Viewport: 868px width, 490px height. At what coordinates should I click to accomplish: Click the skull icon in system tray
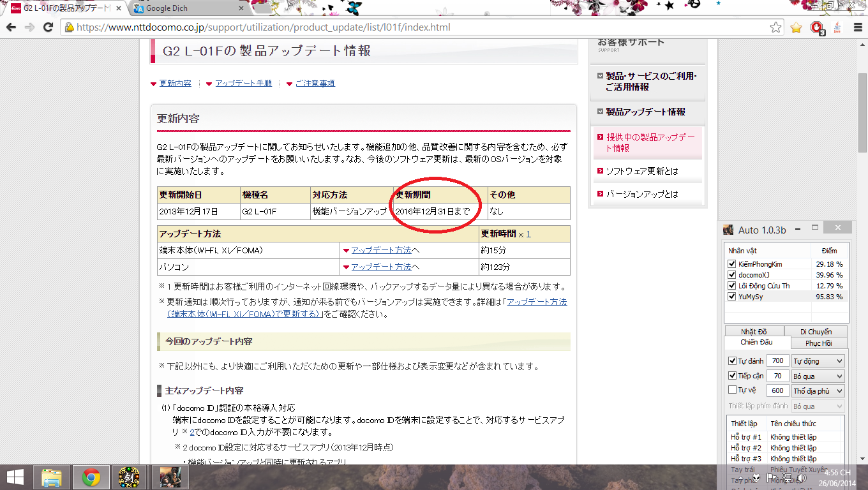(x=756, y=477)
